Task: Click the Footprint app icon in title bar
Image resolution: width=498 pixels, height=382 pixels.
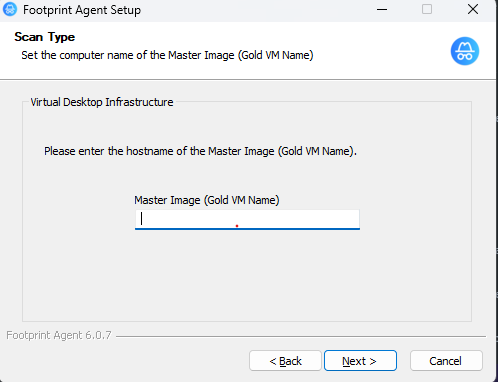Action: [10, 9]
